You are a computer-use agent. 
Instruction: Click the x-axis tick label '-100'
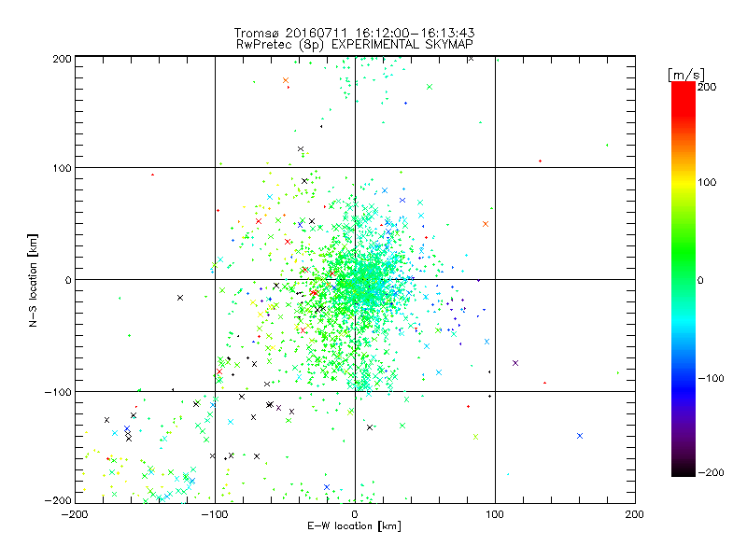[215, 514]
